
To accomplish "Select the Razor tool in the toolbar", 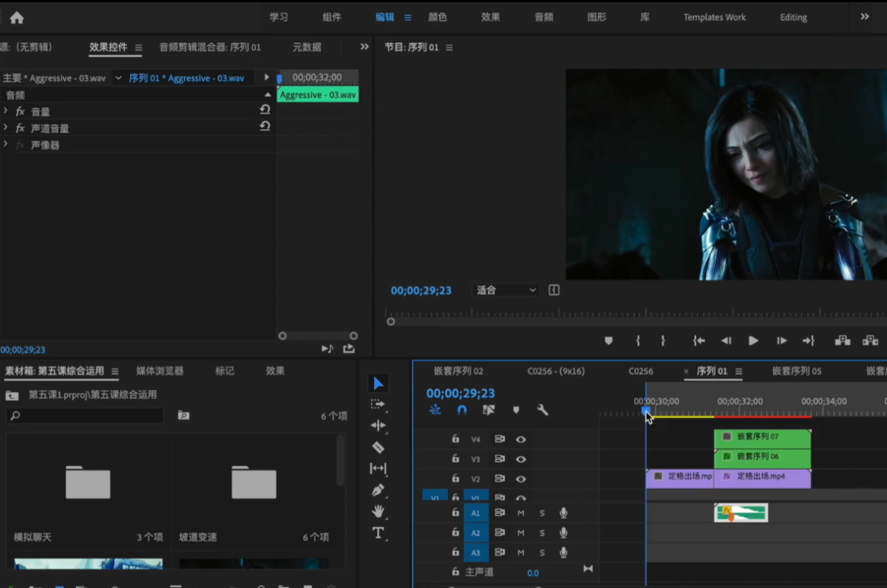I will point(378,447).
